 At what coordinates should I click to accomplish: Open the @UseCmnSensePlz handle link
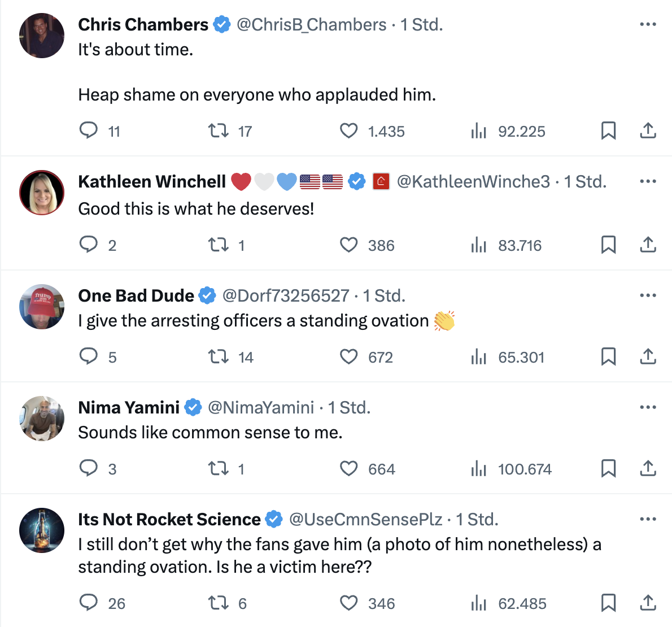[365, 519]
